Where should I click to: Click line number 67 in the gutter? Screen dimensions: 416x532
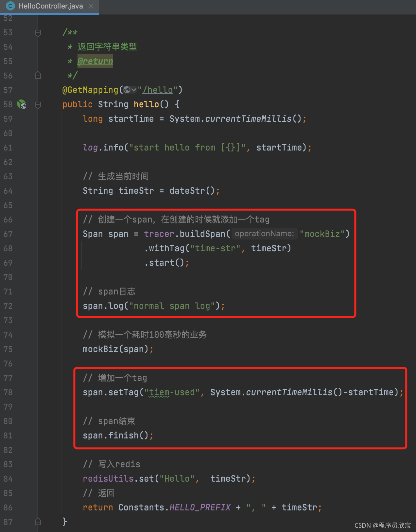(8, 234)
